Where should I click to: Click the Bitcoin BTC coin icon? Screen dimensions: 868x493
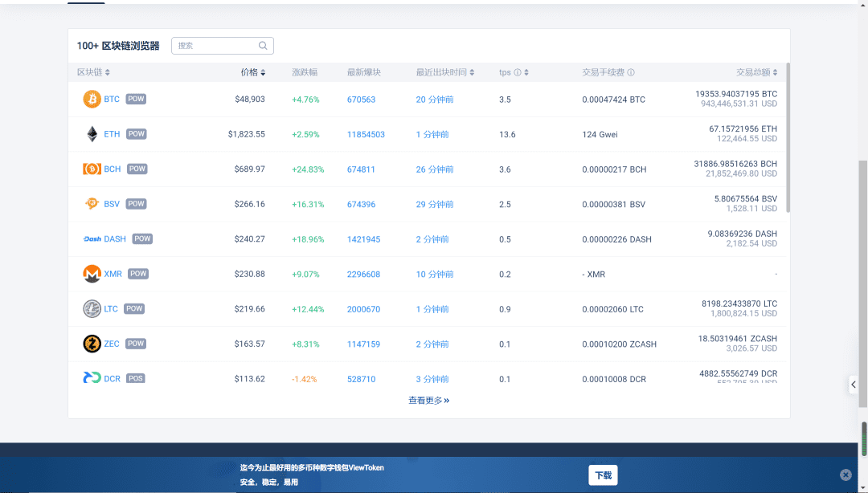click(92, 99)
